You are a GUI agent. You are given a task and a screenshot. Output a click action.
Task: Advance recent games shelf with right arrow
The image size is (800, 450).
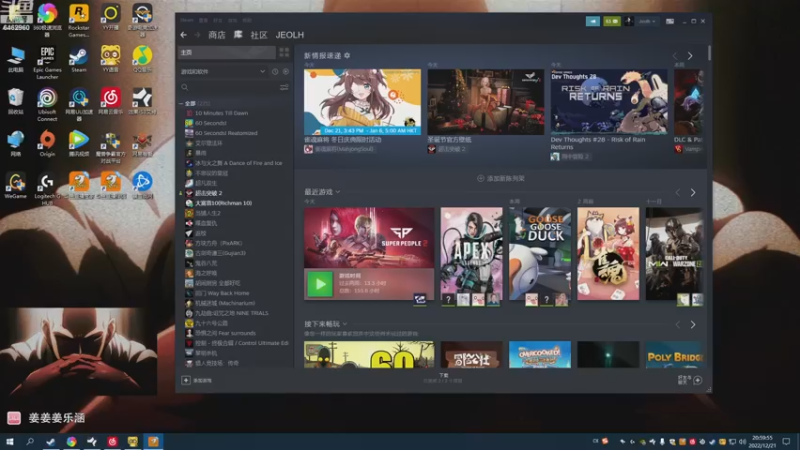pyautogui.click(x=693, y=192)
